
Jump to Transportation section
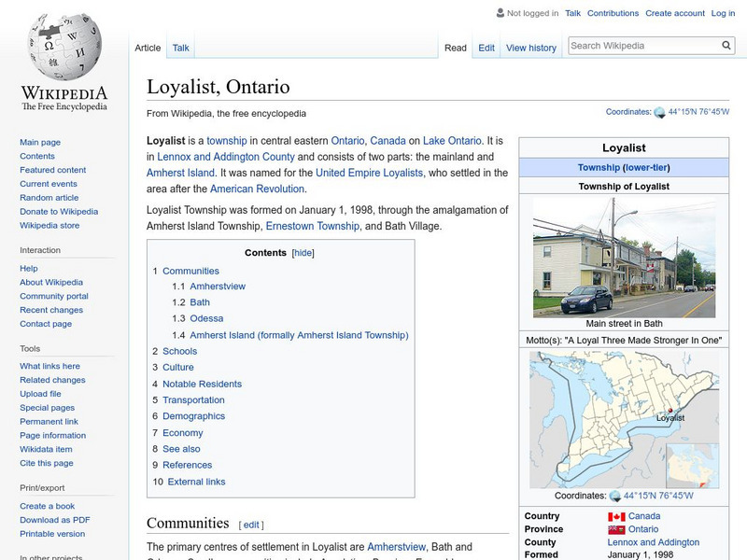(x=193, y=399)
